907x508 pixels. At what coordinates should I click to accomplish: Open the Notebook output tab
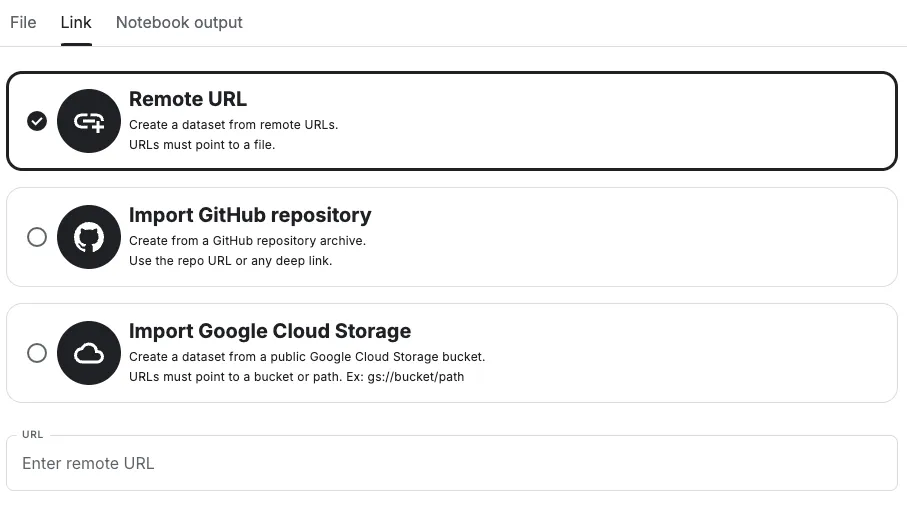[179, 22]
